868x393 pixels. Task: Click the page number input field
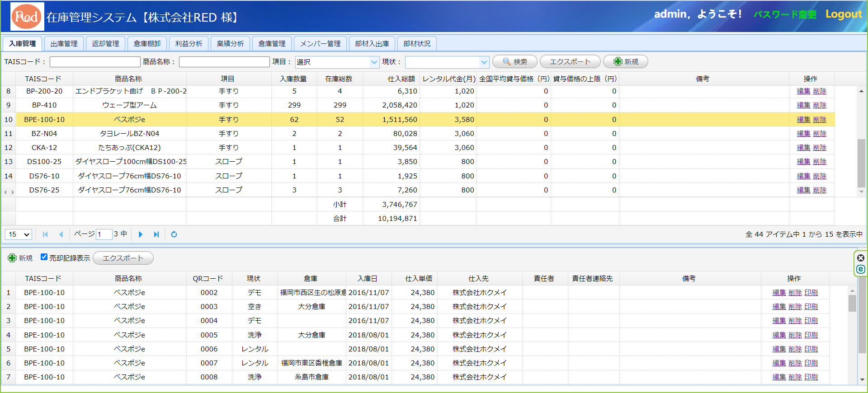pyautogui.click(x=104, y=234)
